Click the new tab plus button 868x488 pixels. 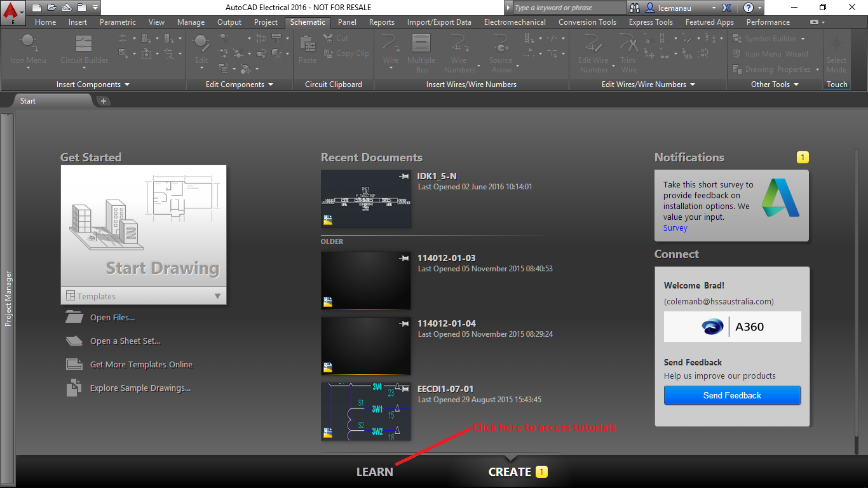104,101
